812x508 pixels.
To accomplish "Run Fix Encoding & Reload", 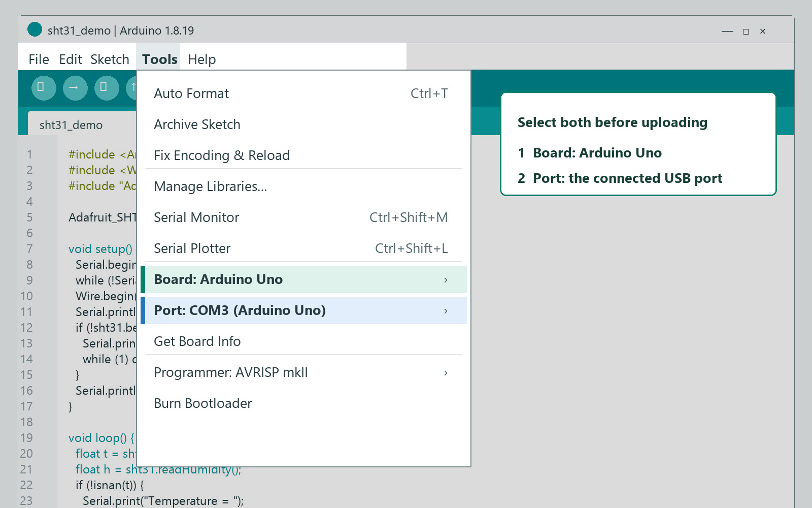I will click(303, 155).
